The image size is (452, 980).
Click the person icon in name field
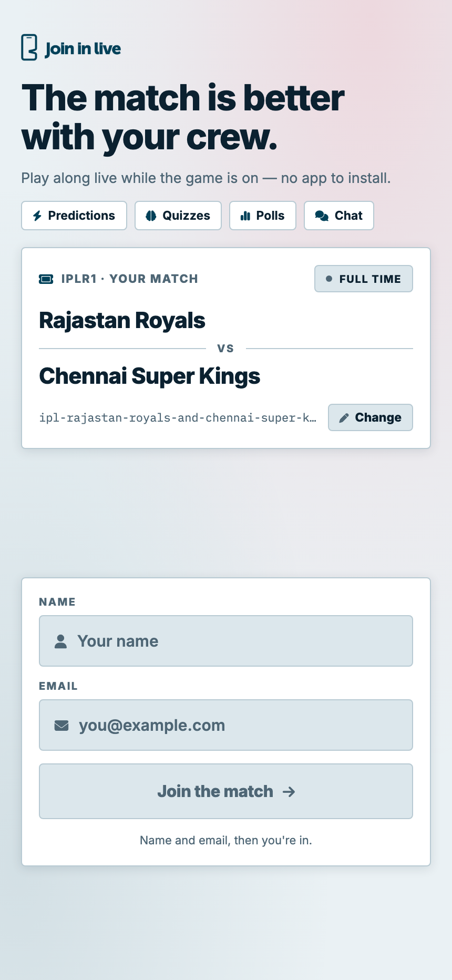click(x=61, y=641)
